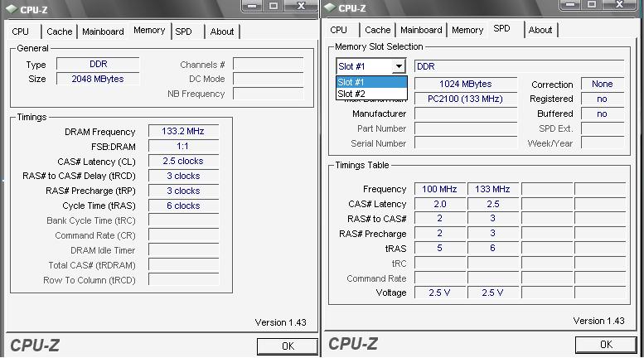
Task: Maximize the left CPU-Z window
Action: pyautogui.click(x=274, y=6)
